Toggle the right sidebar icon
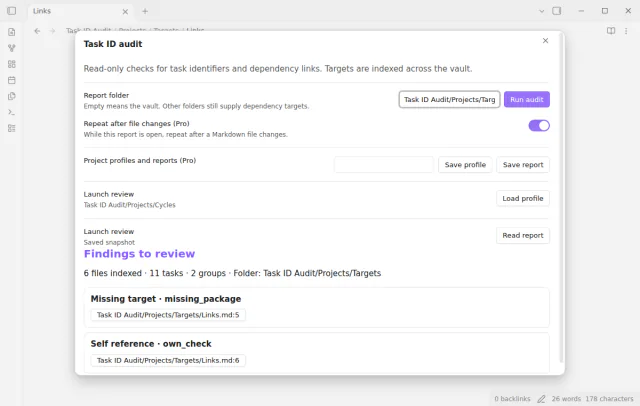The width and height of the screenshot is (640, 406). 557,11
